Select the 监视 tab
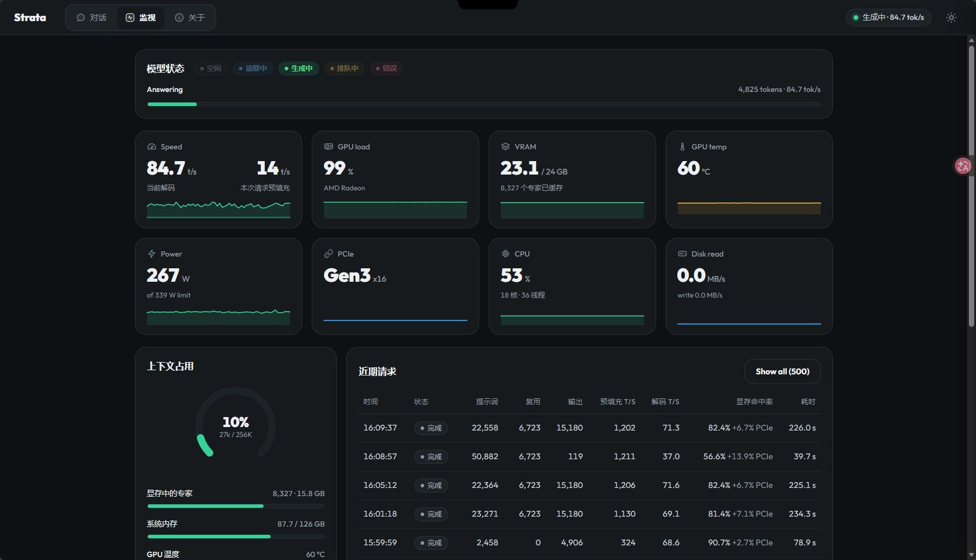 coord(141,18)
